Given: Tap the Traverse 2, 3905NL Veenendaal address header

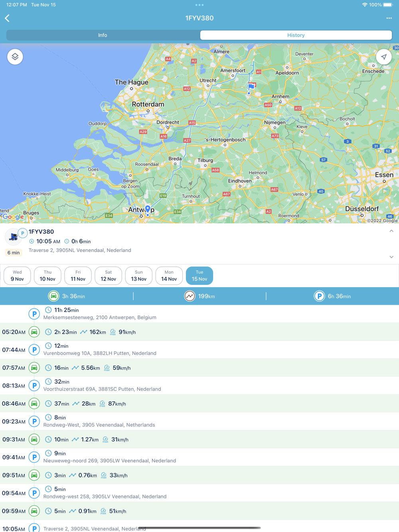Looking at the screenshot, I should (x=80, y=250).
